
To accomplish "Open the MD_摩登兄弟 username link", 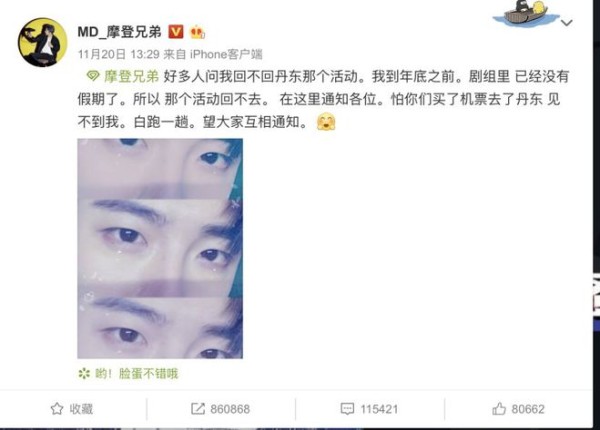I will (x=119, y=32).
